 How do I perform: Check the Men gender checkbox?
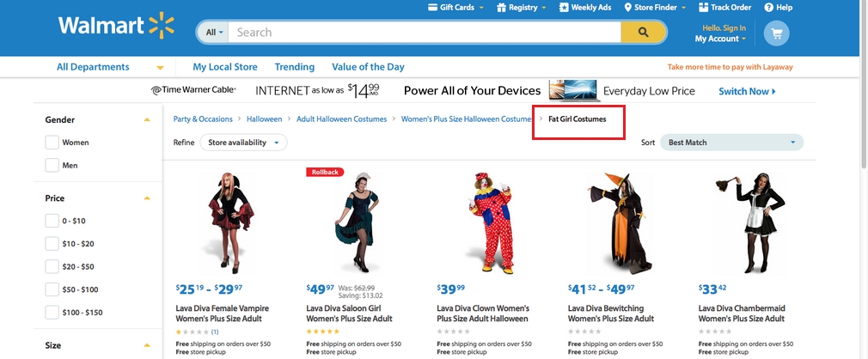tap(52, 165)
